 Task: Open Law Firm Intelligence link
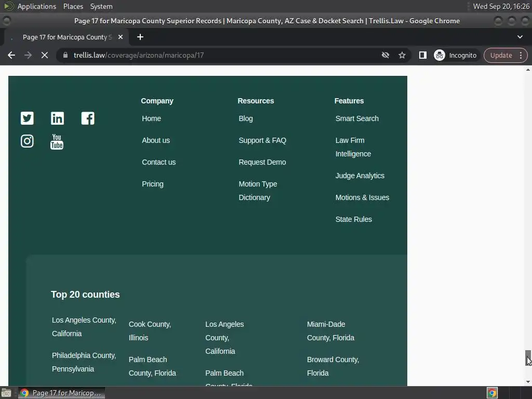click(353, 147)
